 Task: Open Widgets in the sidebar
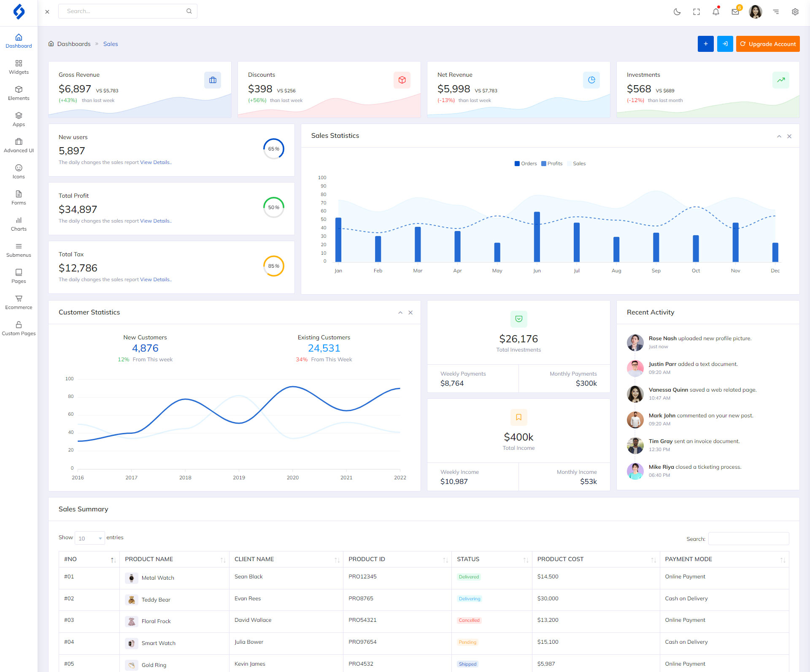pos(19,67)
